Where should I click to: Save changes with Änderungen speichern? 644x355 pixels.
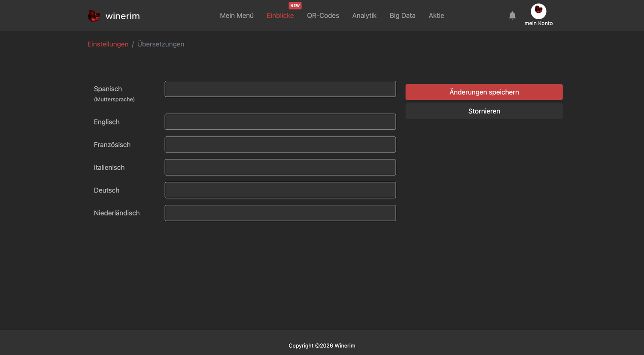(484, 92)
